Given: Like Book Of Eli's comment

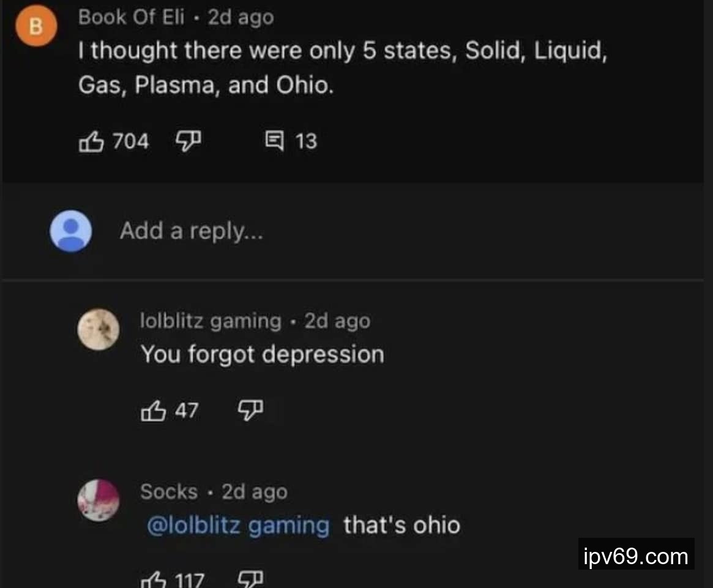Looking at the screenshot, I should coord(91,141).
